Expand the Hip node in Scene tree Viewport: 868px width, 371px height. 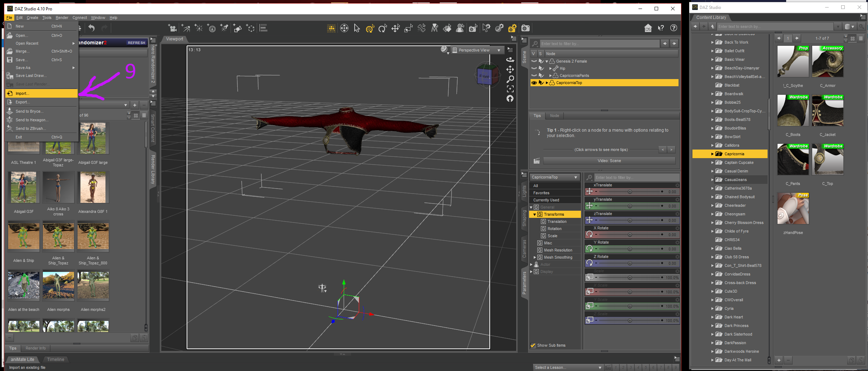click(550, 68)
